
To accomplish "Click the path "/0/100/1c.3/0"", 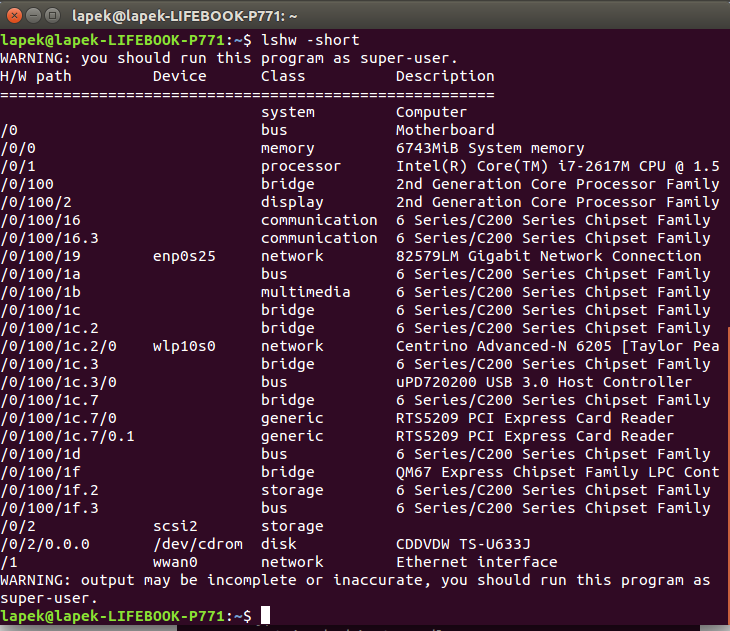I will (x=58, y=382).
